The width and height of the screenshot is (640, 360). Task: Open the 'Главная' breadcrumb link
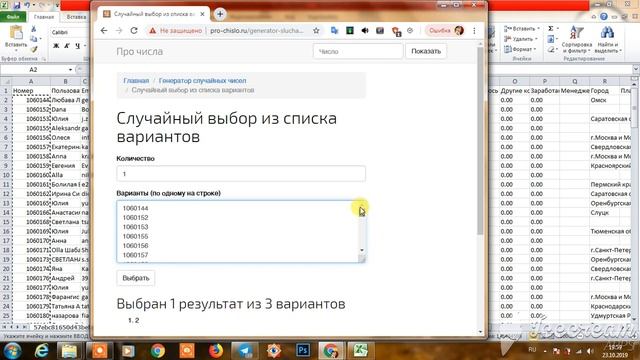(x=136, y=80)
